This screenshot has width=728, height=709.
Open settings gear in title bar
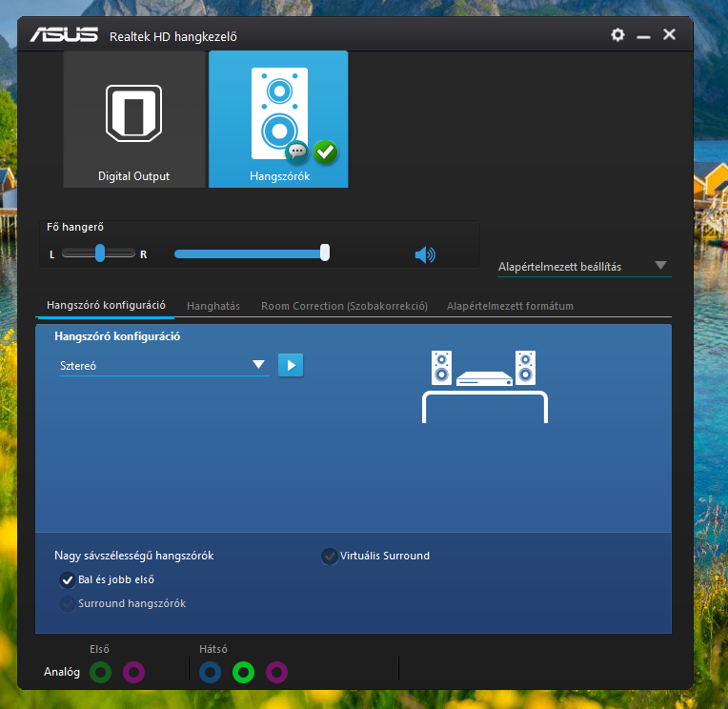pyautogui.click(x=617, y=35)
